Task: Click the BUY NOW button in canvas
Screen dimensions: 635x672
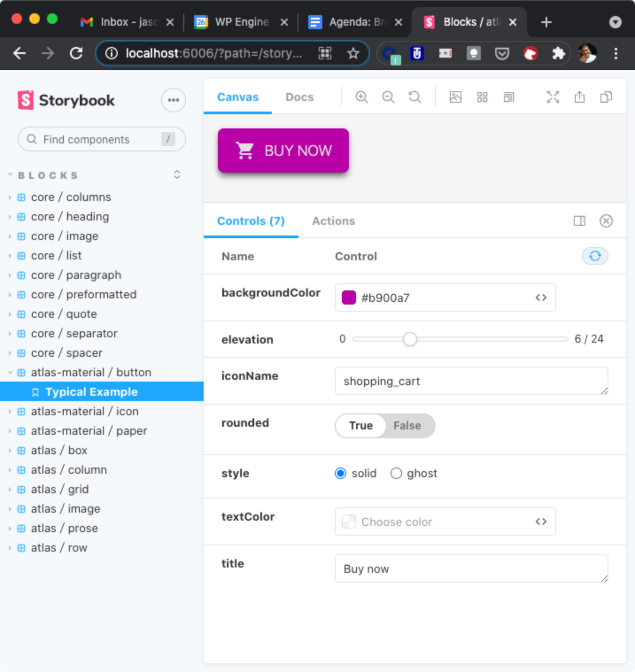Action: click(283, 151)
